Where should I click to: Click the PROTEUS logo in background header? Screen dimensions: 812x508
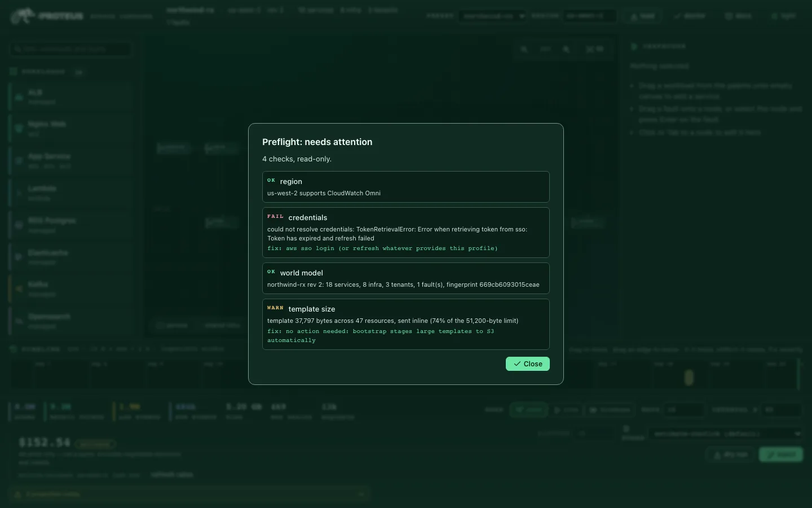tap(47, 16)
